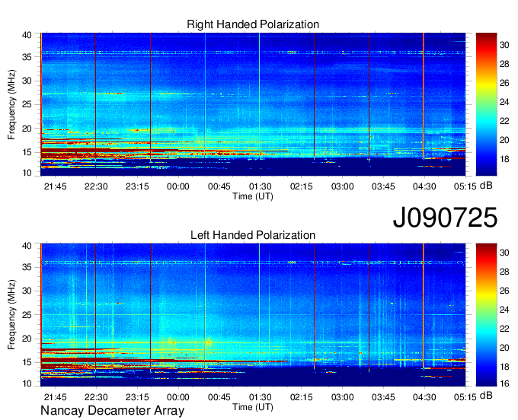Viewport: 518px width, 420px height.
Task: Click the "05:15" time tick under Left Handed plot
Action: click(465, 397)
